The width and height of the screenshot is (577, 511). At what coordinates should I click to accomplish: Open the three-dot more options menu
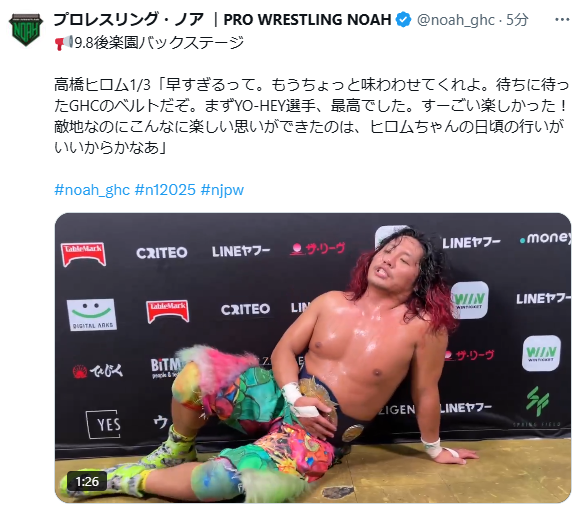pyautogui.click(x=562, y=19)
